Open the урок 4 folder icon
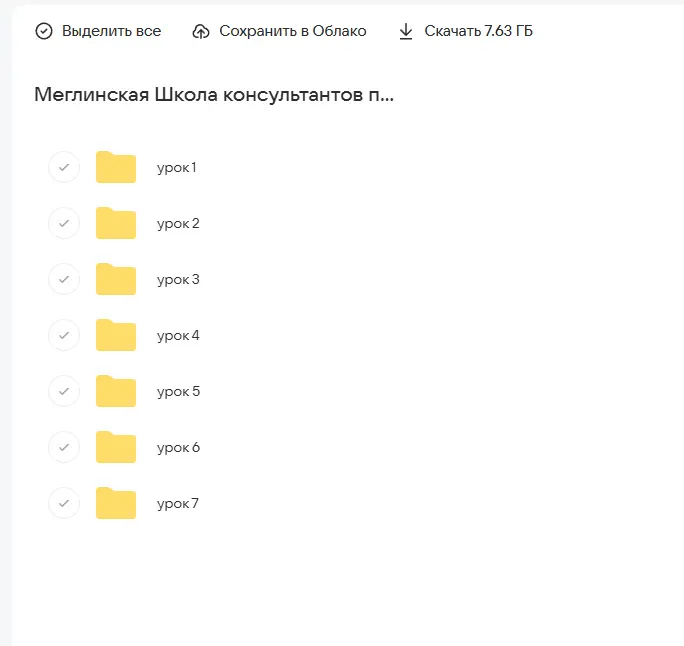The image size is (684, 646). [x=116, y=335]
